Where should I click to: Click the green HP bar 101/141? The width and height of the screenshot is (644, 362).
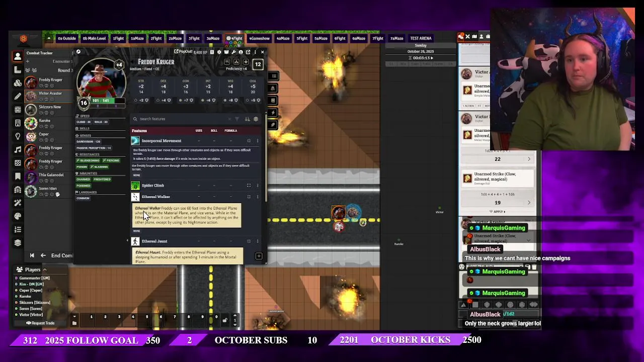107,101
